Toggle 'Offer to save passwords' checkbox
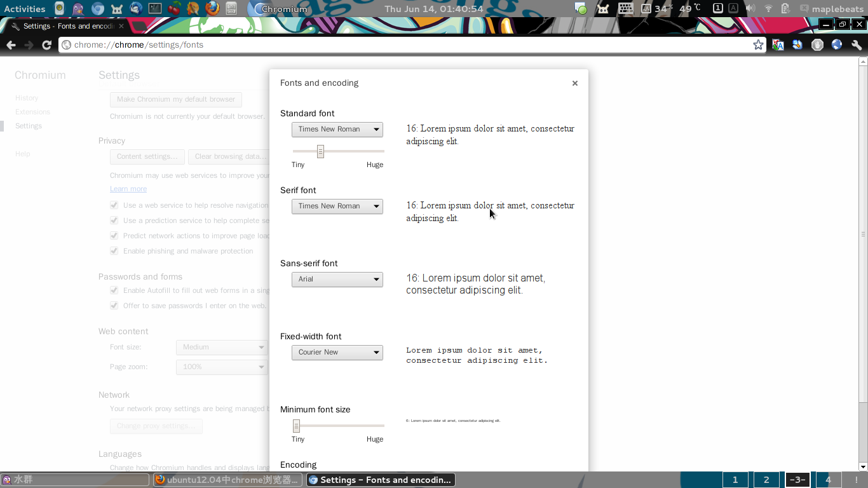The width and height of the screenshot is (868, 488). 114,306
